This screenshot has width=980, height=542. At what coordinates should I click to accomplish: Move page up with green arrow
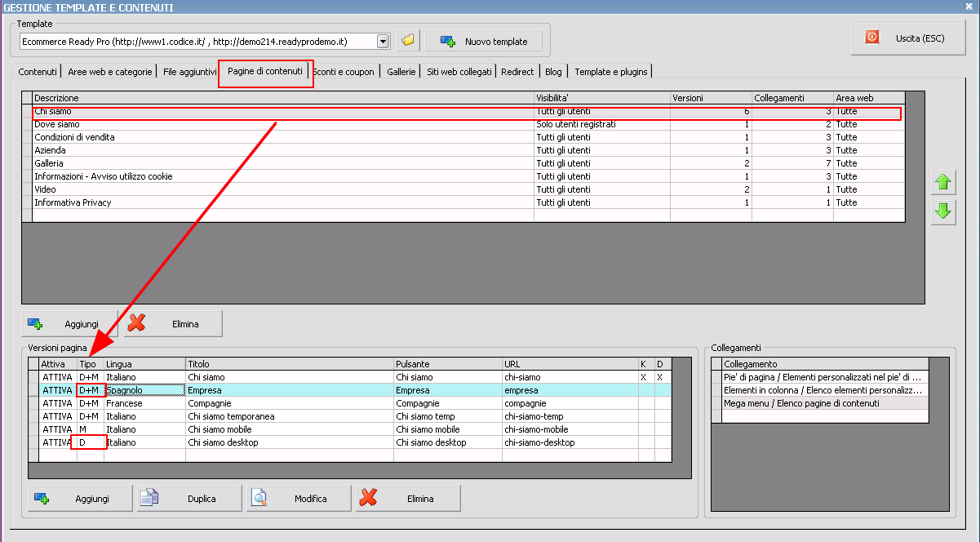[943, 183]
